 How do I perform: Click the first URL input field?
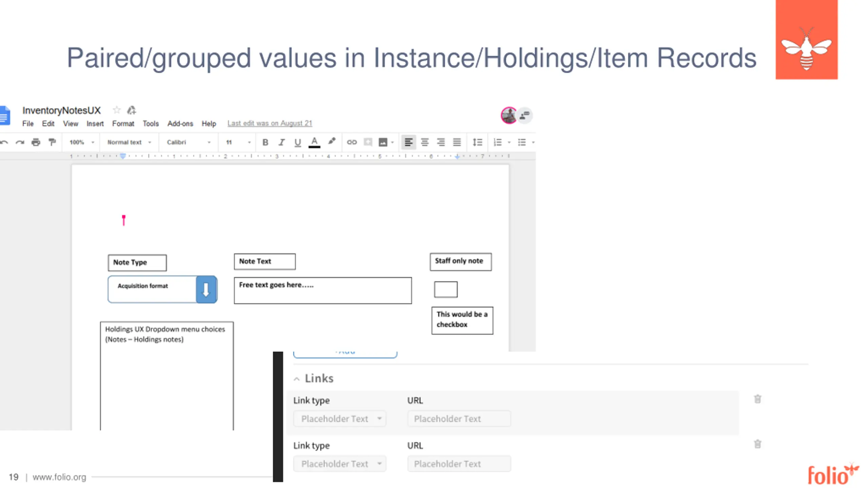click(x=459, y=419)
